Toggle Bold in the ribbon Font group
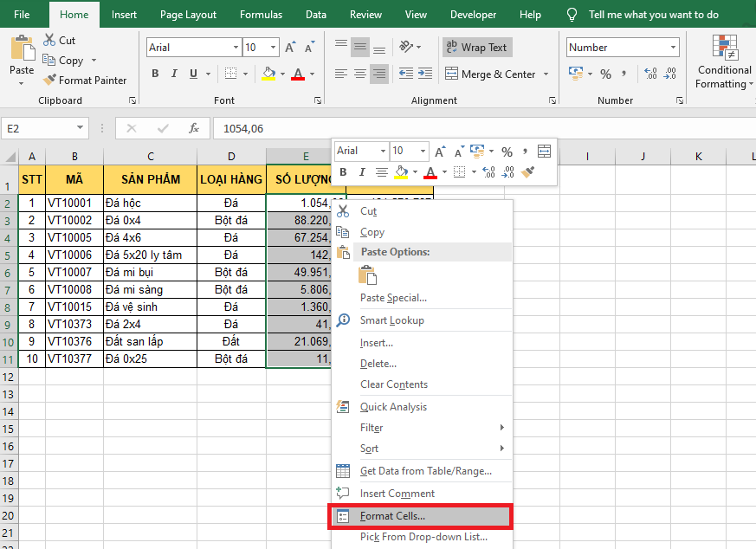Screen dimensions: 756x549 (156, 74)
